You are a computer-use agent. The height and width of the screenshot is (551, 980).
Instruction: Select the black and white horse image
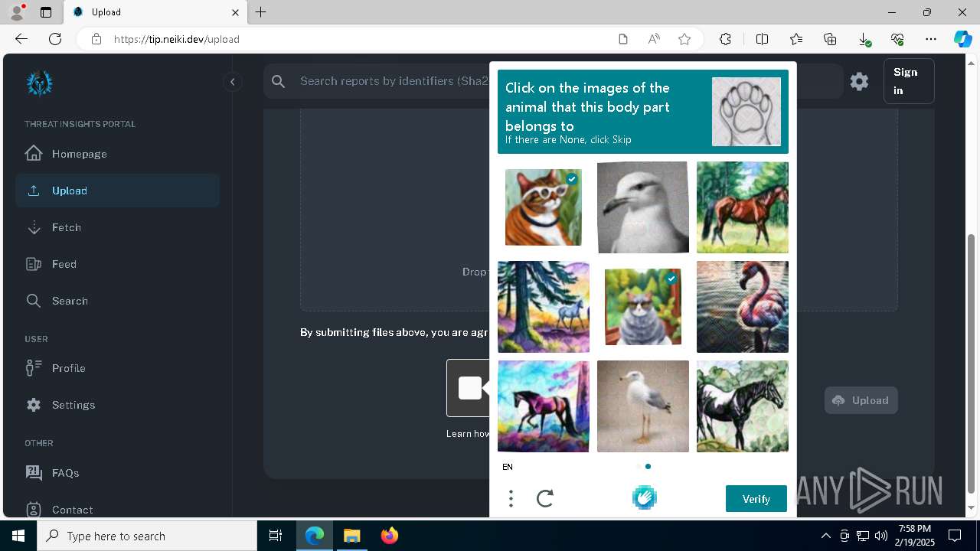[x=743, y=406]
